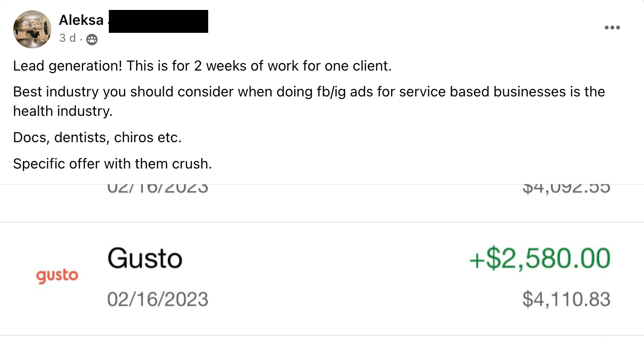Click the words health industry.
The height and width of the screenshot is (346, 644).
coord(63,111)
